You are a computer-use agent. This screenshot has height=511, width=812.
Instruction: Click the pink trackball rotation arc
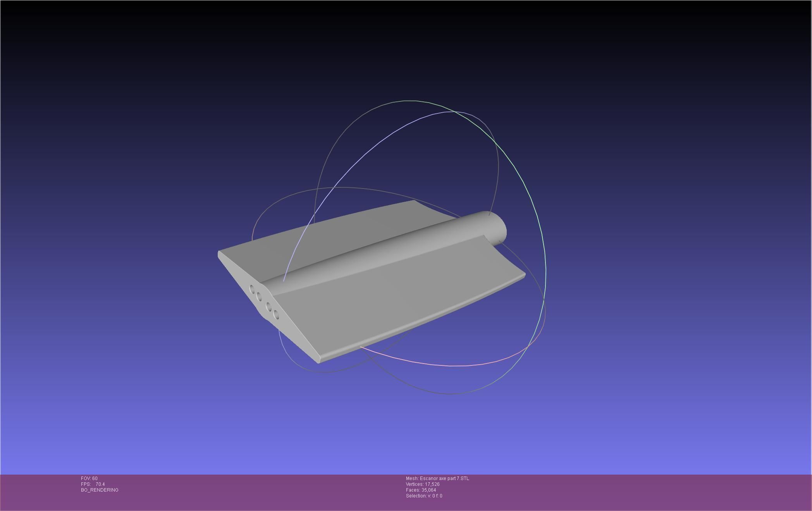point(449,365)
